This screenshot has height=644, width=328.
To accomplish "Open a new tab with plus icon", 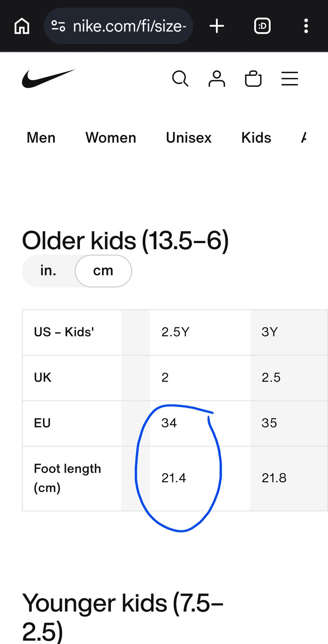I will 217,26.
